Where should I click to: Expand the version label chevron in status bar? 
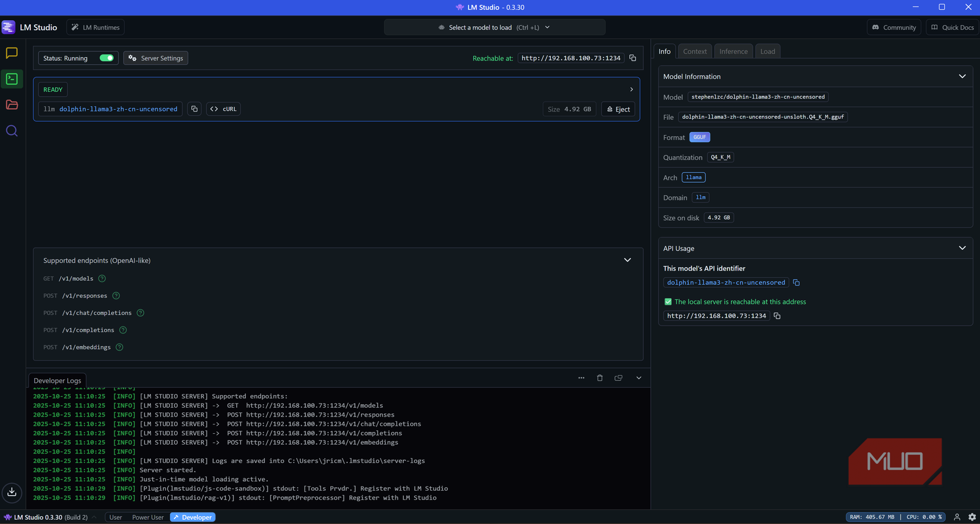[94, 517]
